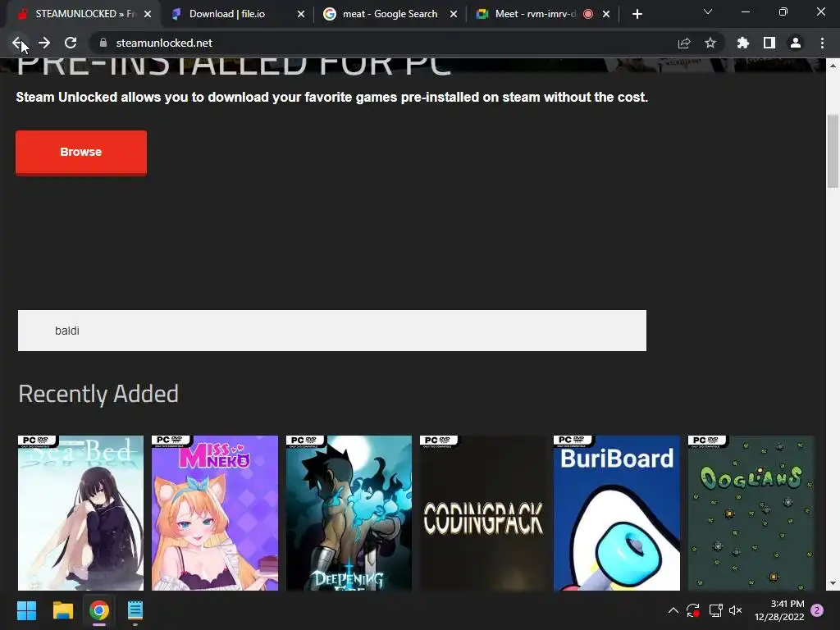Switch to the Meet tab
The height and width of the screenshot is (630, 840).
click(x=542, y=14)
